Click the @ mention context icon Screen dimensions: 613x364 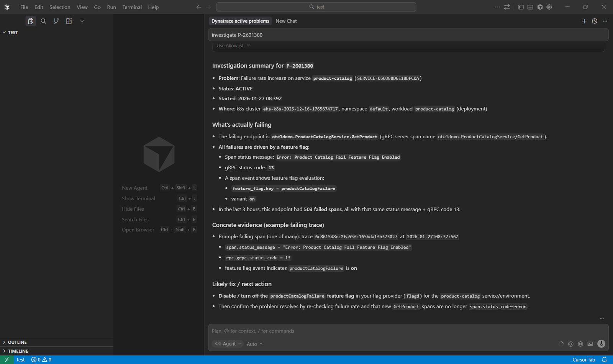click(x=570, y=344)
